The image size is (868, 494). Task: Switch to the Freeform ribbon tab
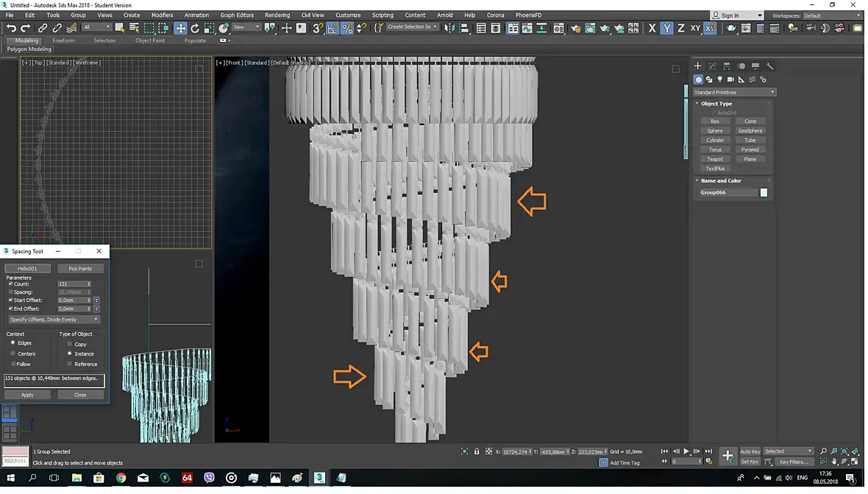(63, 40)
